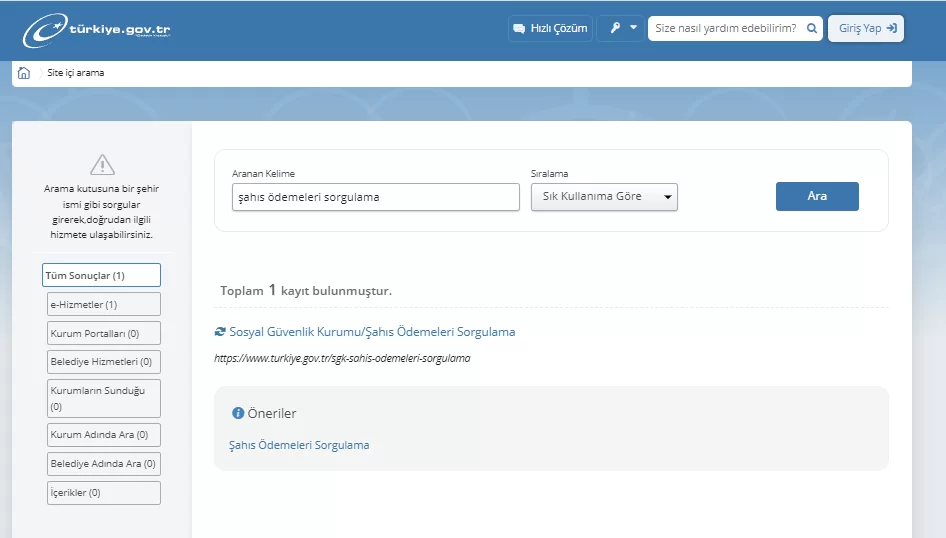
Task: Filter by Belediye Hizmetleri
Action: point(103,362)
